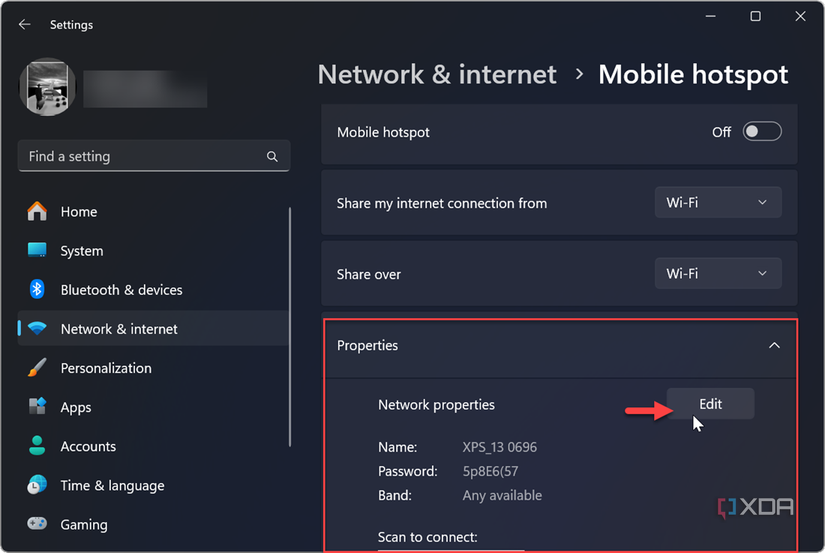This screenshot has width=825, height=553.
Task: Click the Edit network properties button
Action: (x=710, y=404)
